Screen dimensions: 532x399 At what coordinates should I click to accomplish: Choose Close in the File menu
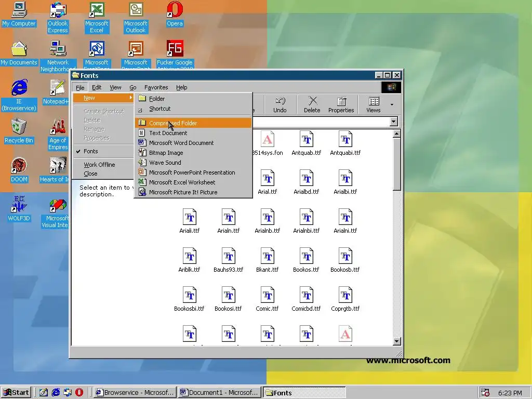coord(103,174)
